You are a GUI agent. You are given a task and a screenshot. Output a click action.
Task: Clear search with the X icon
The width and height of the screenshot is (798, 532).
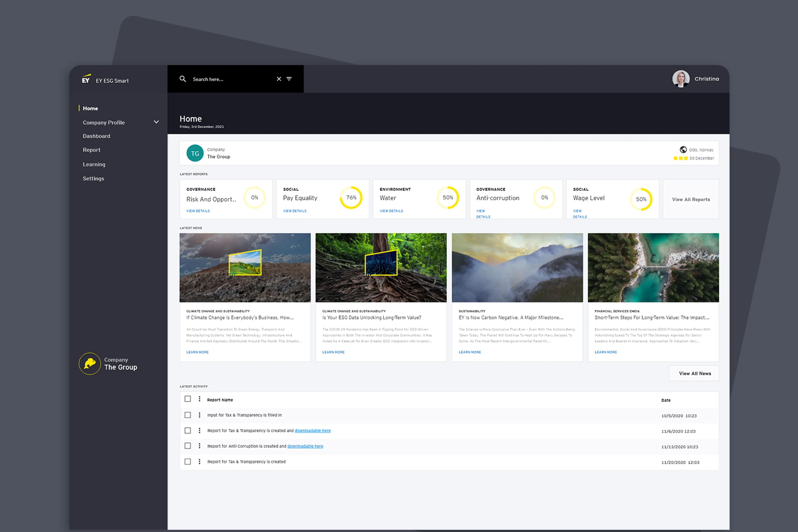click(x=279, y=79)
